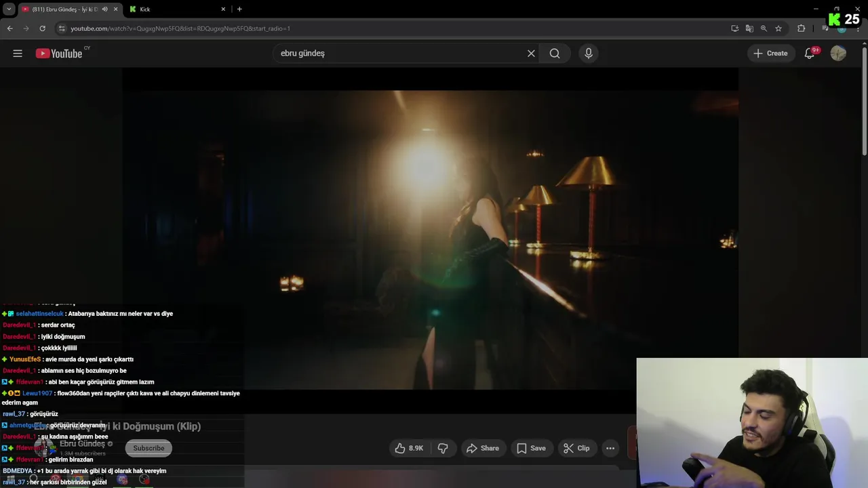Open Chrome extensions puzzle icon
Screen dimensions: 868x488
point(801,28)
